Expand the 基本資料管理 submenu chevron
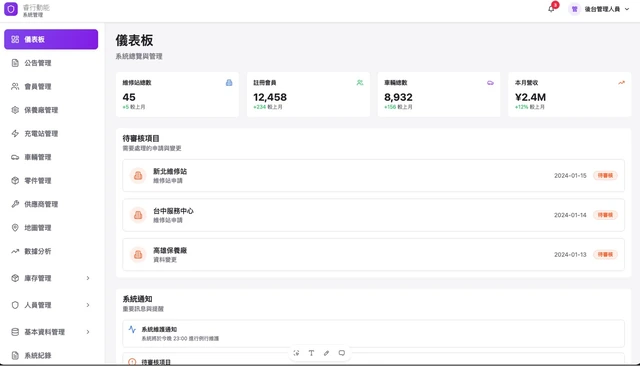 click(88, 332)
